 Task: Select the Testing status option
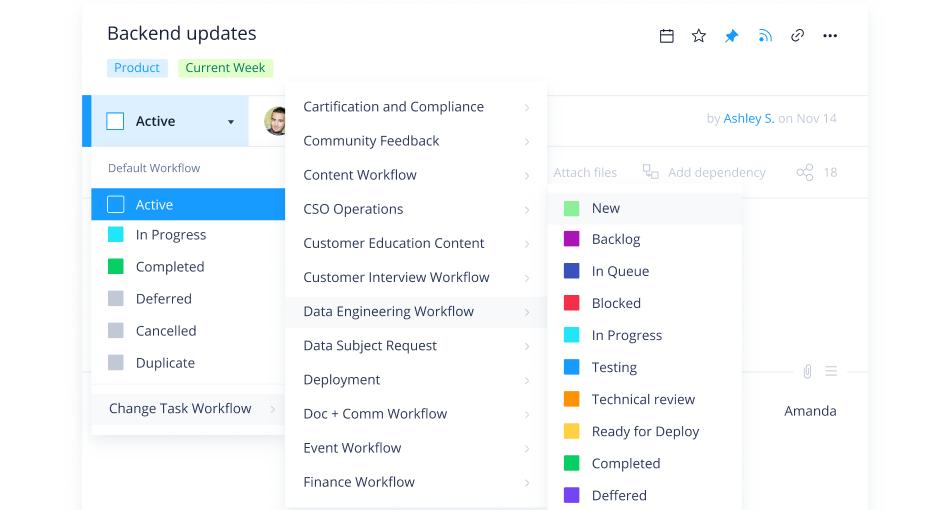pos(613,367)
